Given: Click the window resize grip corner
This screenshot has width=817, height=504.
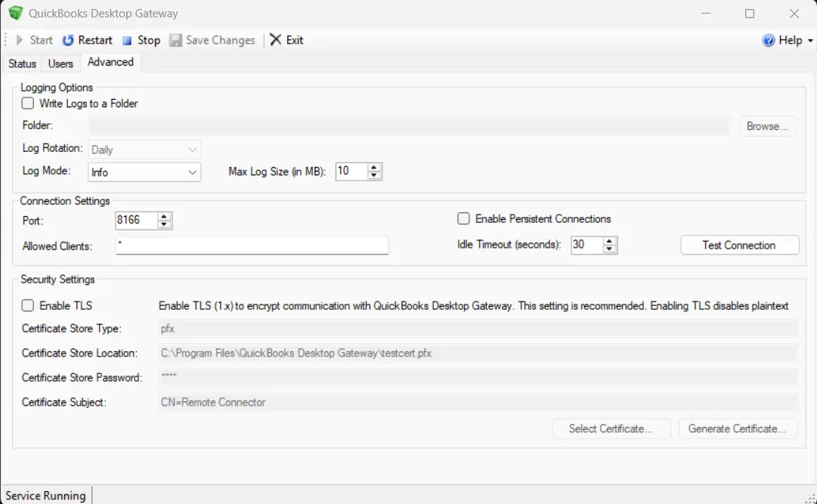Looking at the screenshot, I should (x=811, y=498).
